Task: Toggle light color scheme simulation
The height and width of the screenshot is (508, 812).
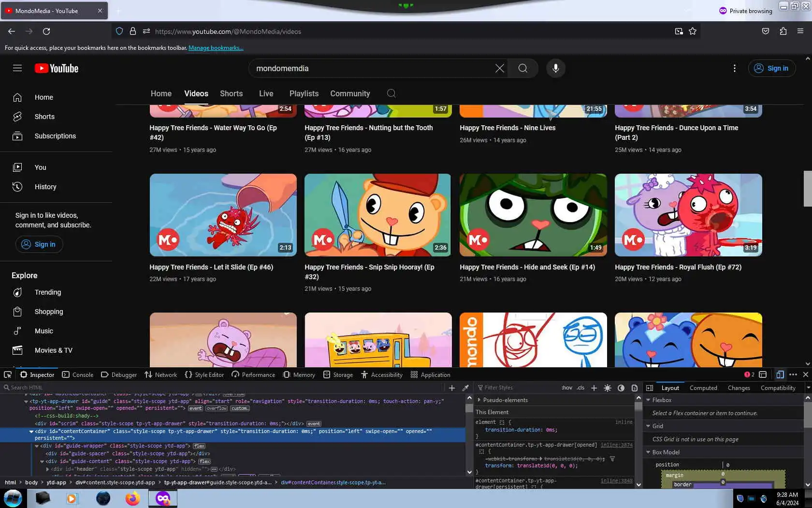Action: coord(608,388)
